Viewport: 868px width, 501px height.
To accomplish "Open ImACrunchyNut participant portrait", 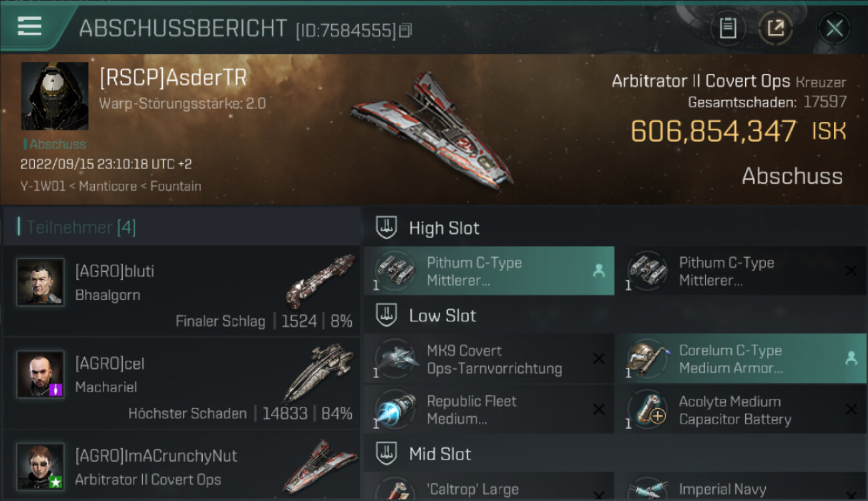I will click(41, 466).
